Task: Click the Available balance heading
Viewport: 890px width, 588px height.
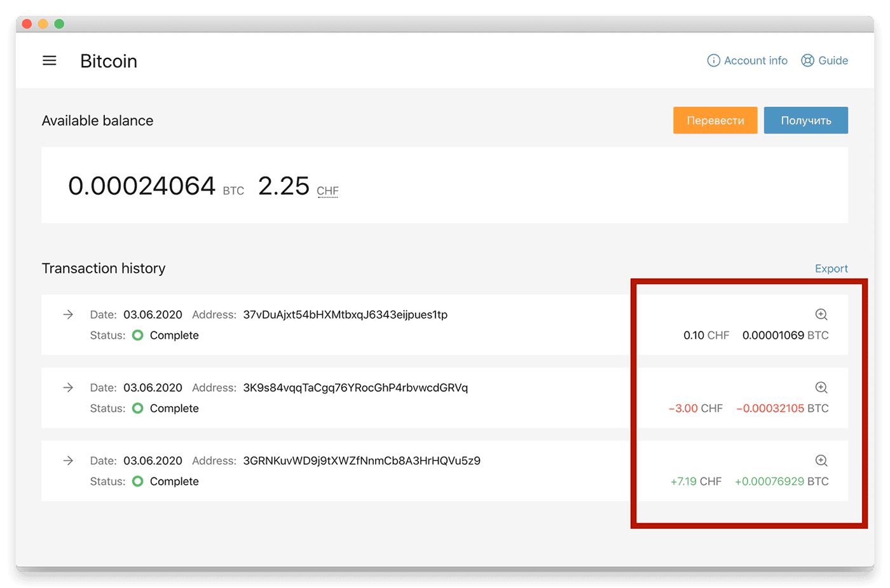Action: click(97, 121)
